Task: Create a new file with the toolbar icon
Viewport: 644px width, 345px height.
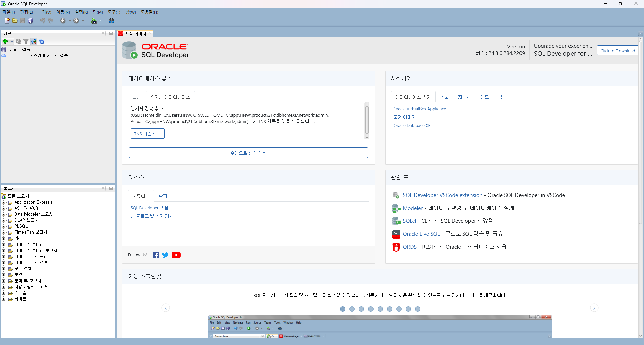Action: coord(7,20)
